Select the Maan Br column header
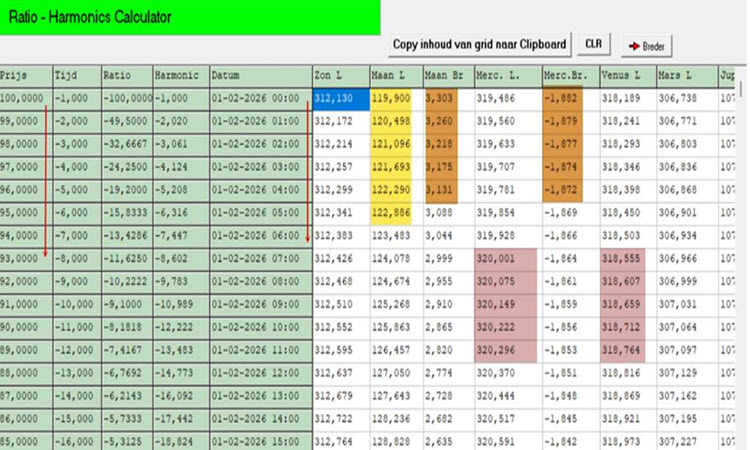Screen dimensions: 750x450 coord(449,76)
